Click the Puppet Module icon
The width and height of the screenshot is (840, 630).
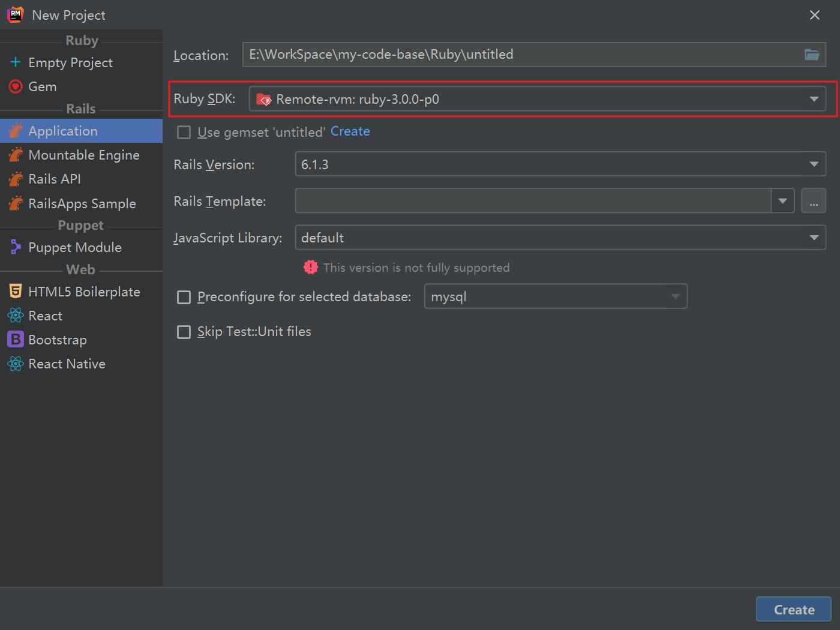(16, 247)
